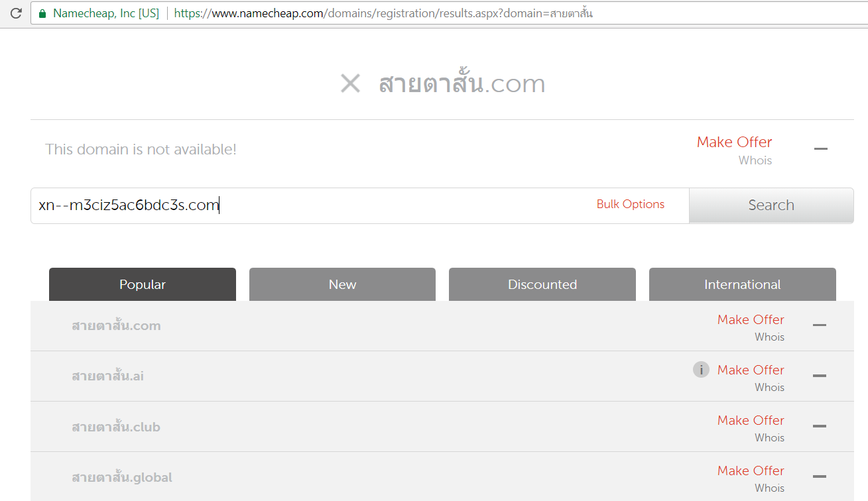Make Offer for สายตาสั้น.club
This screenshot has height=501, width=868.
(751, 420)
